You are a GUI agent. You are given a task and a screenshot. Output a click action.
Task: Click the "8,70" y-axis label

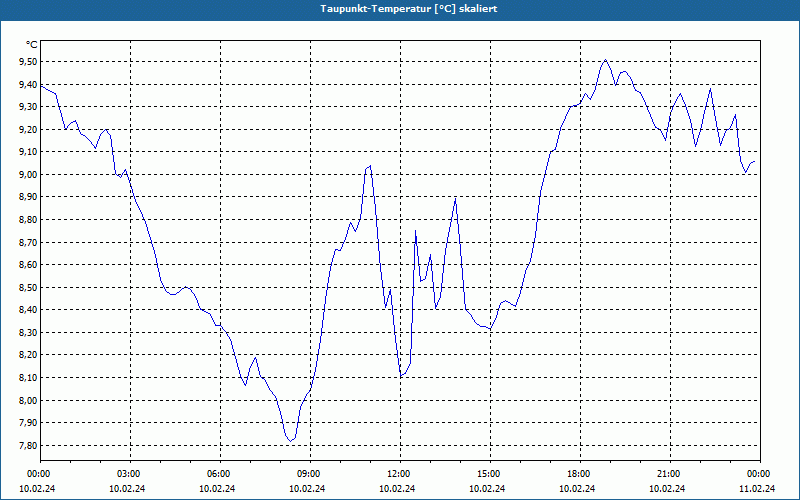29,242
